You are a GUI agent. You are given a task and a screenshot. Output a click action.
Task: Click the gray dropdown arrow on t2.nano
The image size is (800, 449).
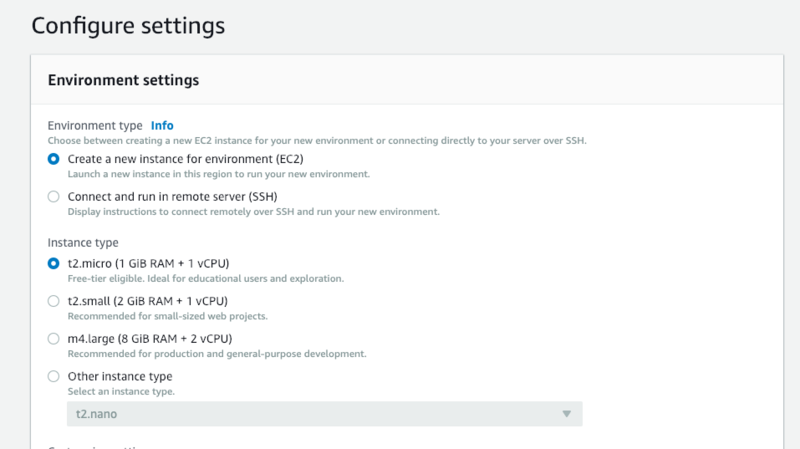[x=566, y=413]
